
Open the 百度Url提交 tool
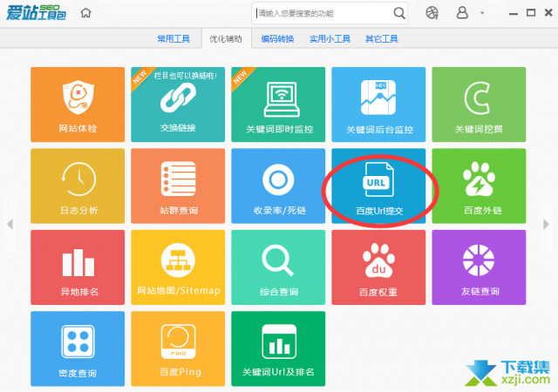378,186
